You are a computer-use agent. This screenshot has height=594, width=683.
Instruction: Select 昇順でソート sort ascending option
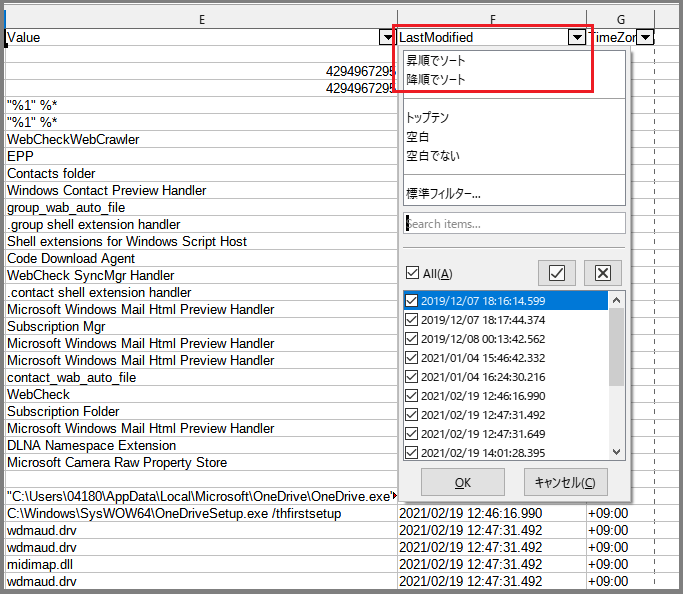tap(436, 61)
